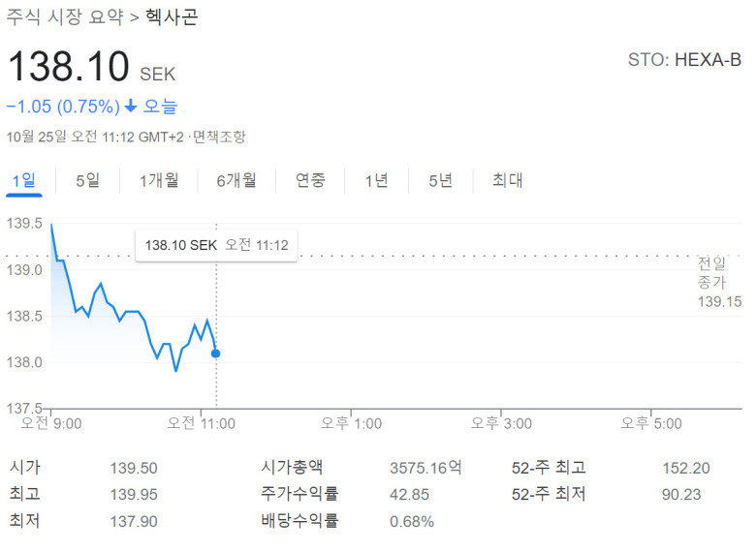Click the 오전 9:00 axis label
Viewport: 756px width, 552px height.
[51, 423]
